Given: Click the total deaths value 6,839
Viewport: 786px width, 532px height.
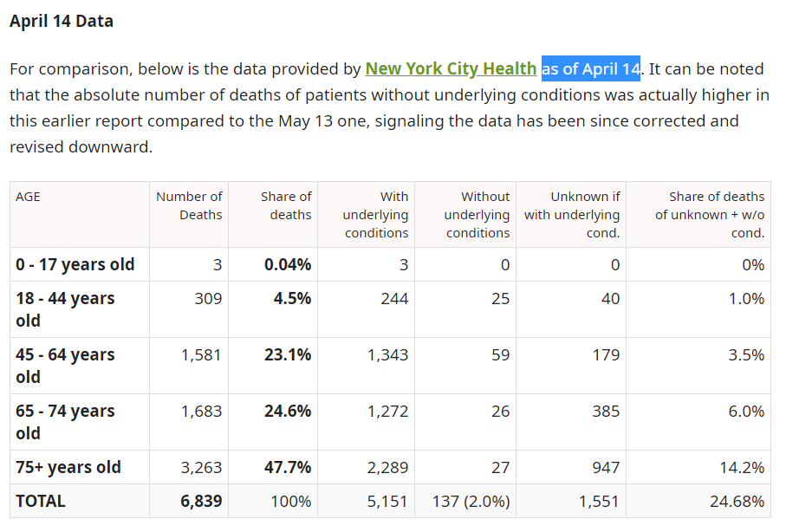Looking at the screenshot, I should point(200,501).
